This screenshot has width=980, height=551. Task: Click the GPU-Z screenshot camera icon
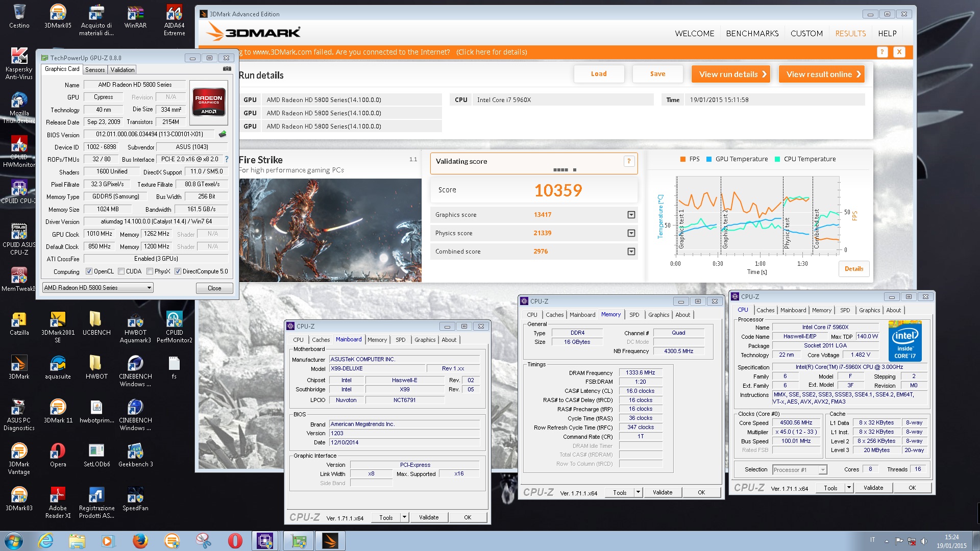pyautogui.click(x=227, y=69)
